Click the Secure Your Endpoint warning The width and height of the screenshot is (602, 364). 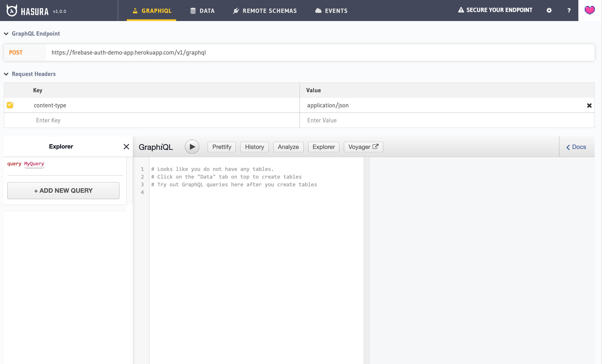click(495, 10)
